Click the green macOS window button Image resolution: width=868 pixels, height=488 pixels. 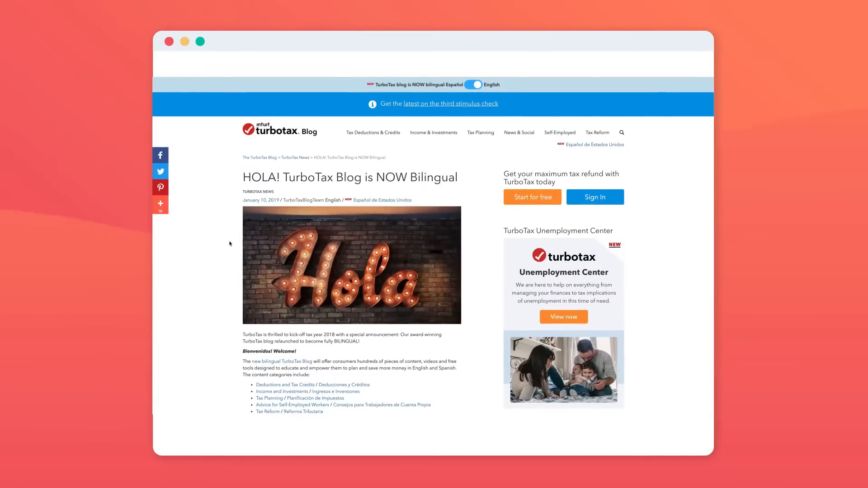200,42
